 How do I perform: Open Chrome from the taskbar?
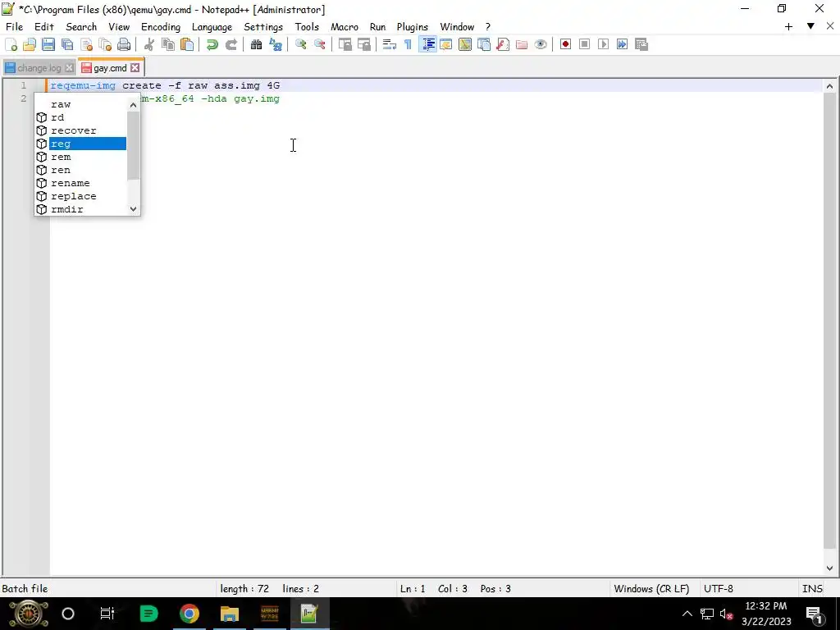pyautogui.click(x=189, y=614)
